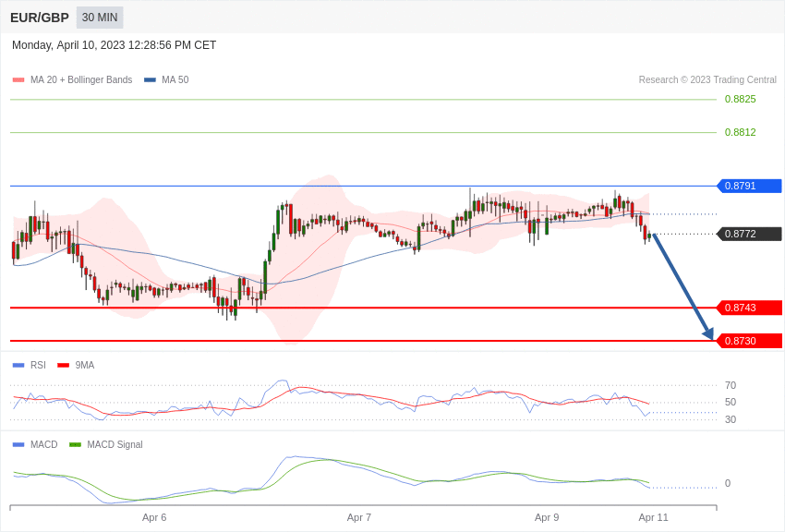Click the MA 20 + Bollinger Bands legend swatch

pos(18,79)
